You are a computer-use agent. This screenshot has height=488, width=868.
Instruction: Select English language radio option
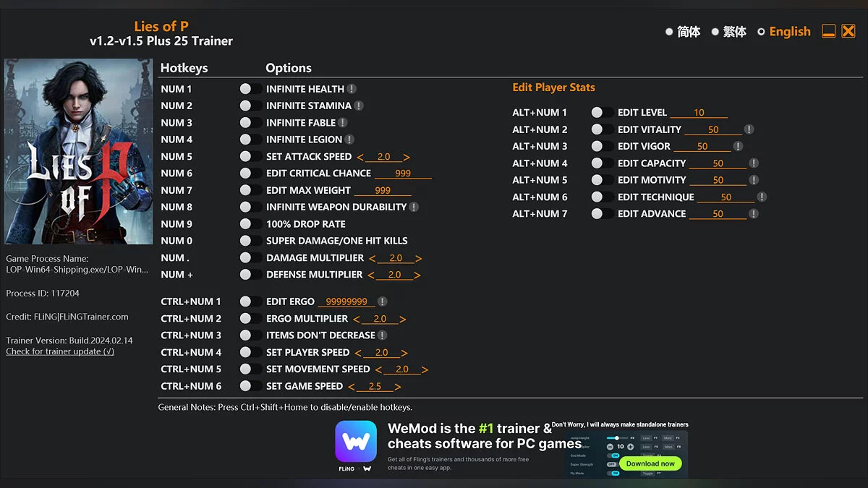coord(761,32)
